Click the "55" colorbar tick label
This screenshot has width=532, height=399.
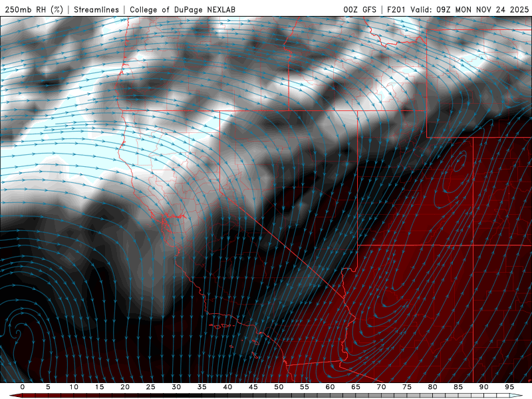[305, 387]
